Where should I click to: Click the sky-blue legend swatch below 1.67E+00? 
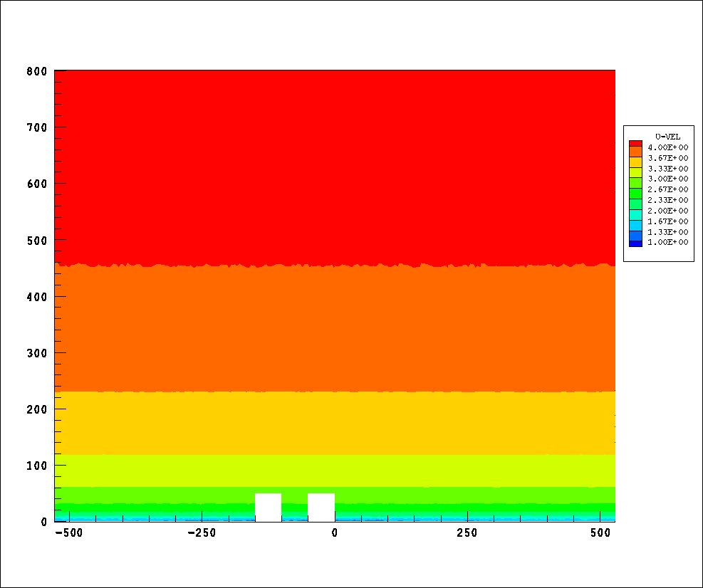pyautogui.click(x=635, y=226)
